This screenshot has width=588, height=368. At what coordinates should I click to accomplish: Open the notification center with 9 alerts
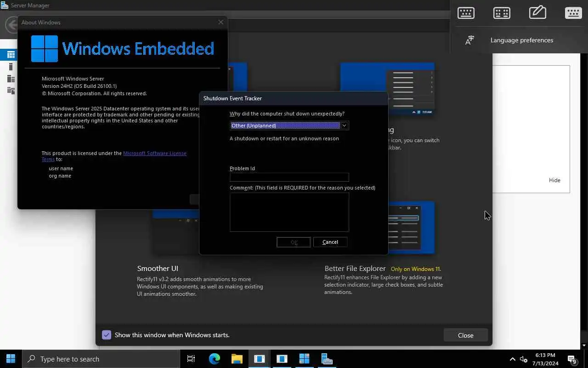click(572, 359)
